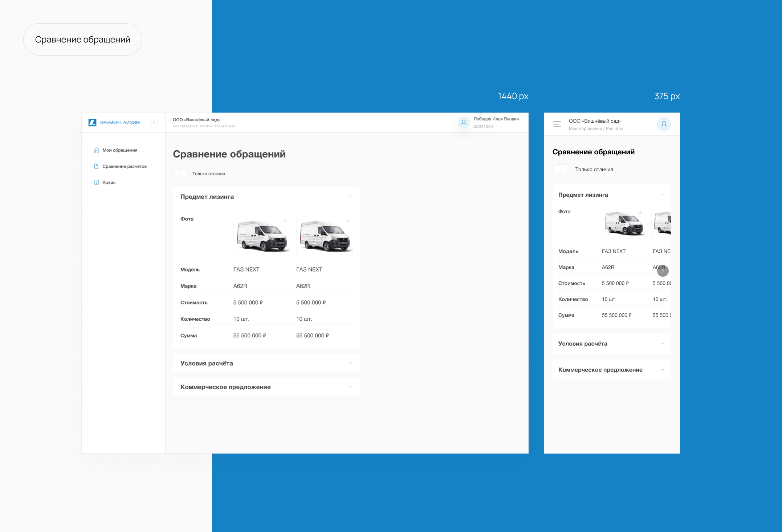Expand the mobile Условия расчёта section

click(x=662, y=344)
